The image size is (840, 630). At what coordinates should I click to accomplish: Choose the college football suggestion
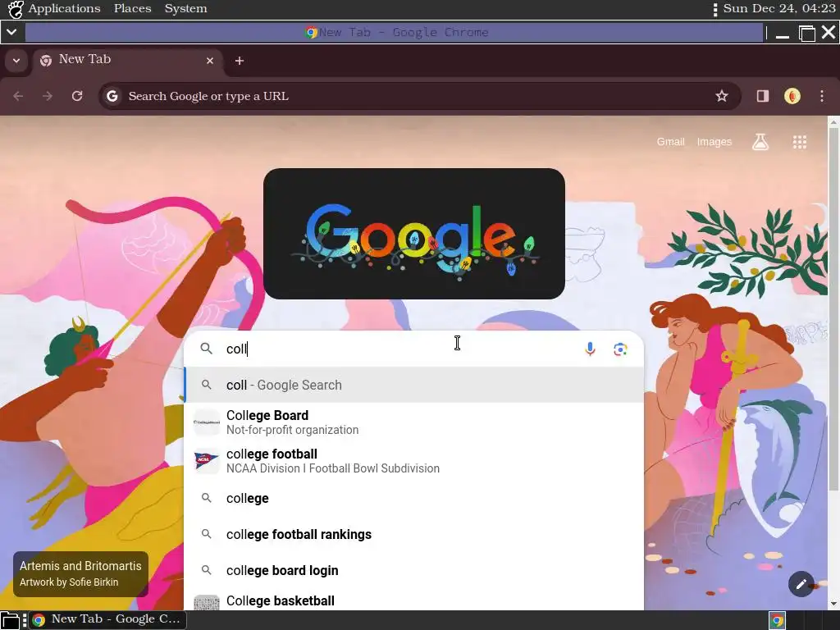pyautogui.click(x=414, y=461)
